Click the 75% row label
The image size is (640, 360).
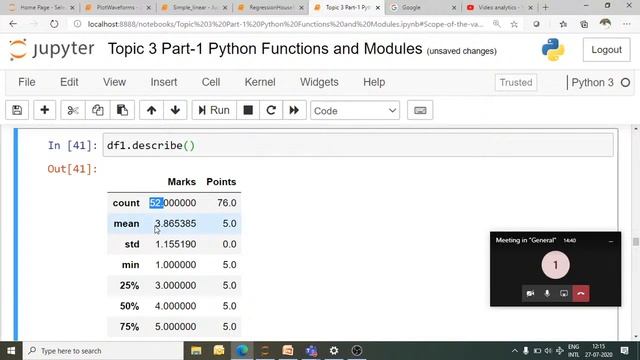tap(129, 327)
